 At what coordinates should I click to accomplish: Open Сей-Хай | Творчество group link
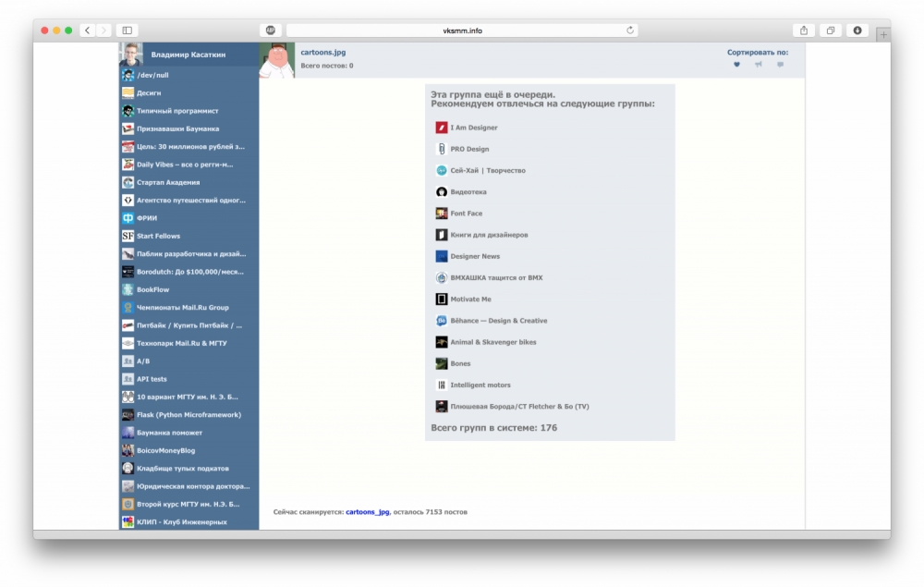tap(488, 170)
